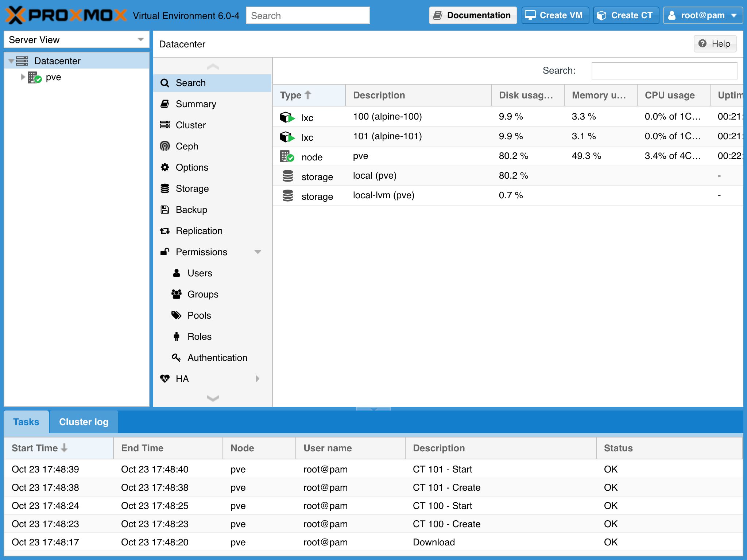The image size is (747, 560).
Task: Select the Groups icon
Action: [x=177, y=294]
